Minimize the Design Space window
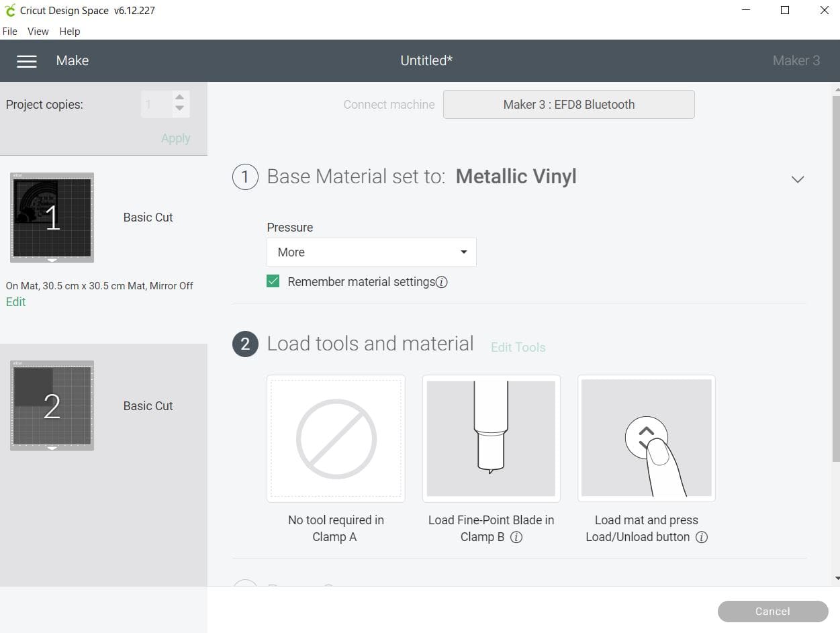The height and width of the screenshot is (633, 840). tap(747, 10)
